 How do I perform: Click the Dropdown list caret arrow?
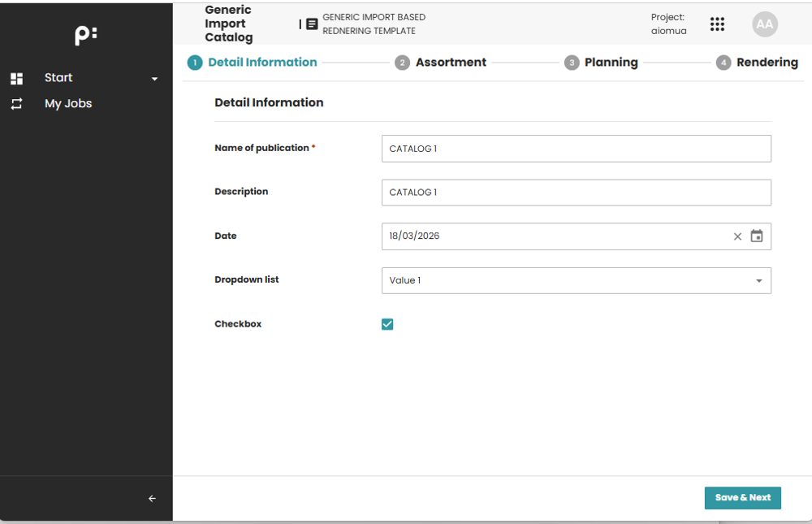[x=758, y=281]
